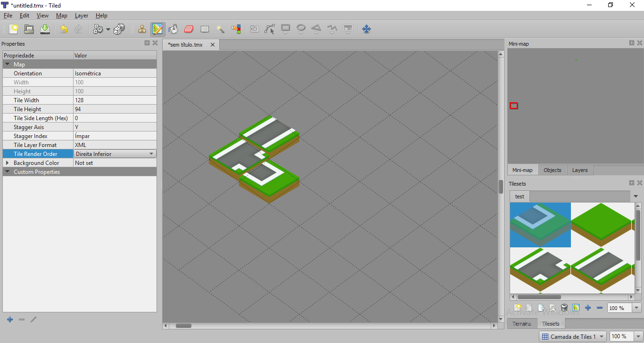This screenshot has width=644, height=343.
Task: Click the Add Property plus button
Action: tap(10, 319)
